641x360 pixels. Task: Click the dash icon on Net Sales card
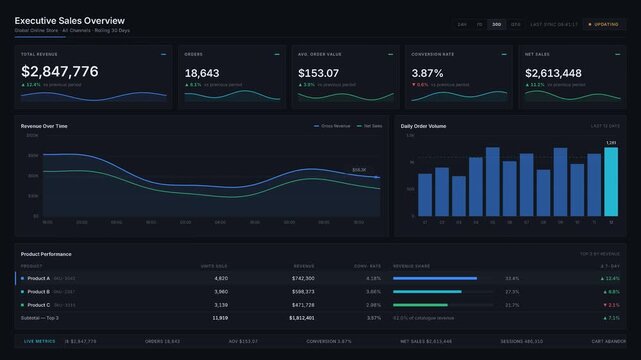tap(617, 54)
